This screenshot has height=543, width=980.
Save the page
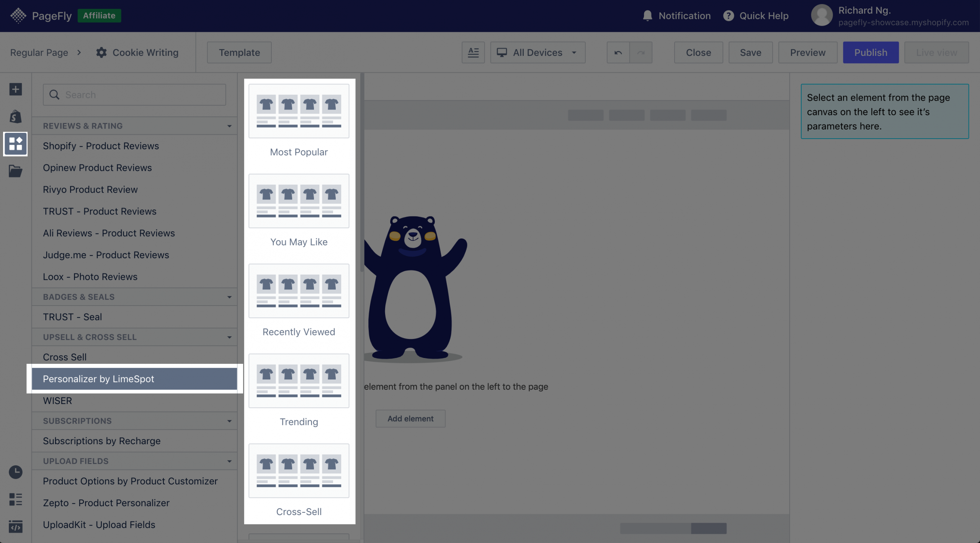tap(750, 52)
